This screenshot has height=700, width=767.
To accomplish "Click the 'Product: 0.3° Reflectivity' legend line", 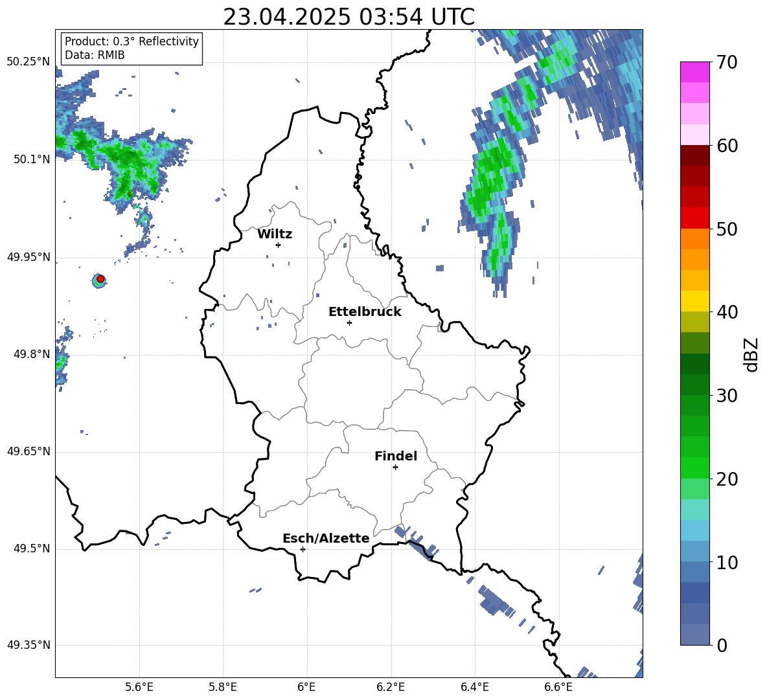I will tap(132, 41).
